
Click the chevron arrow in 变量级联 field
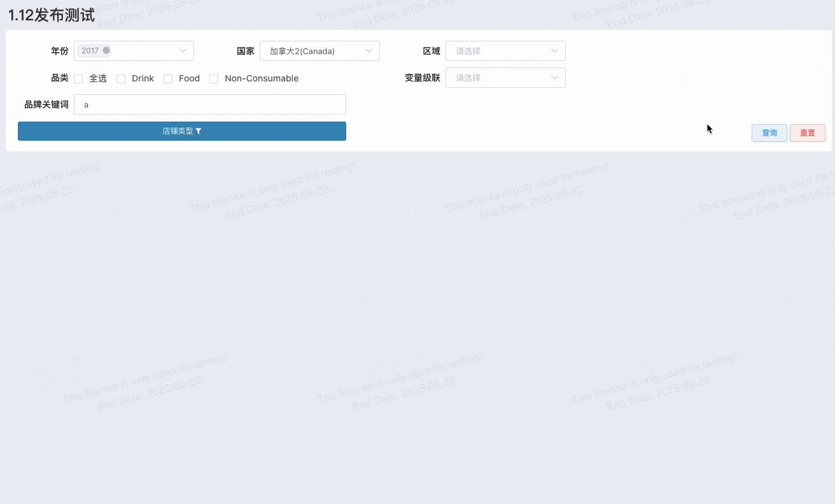pos(554,78)
